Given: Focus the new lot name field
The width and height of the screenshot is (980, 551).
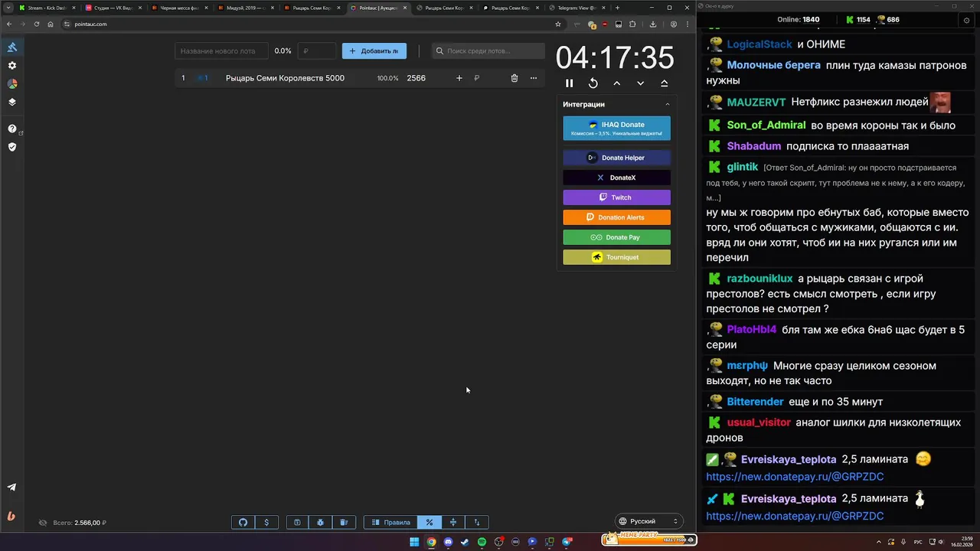Looking at the screenshot, I should [x=221, y=51].
